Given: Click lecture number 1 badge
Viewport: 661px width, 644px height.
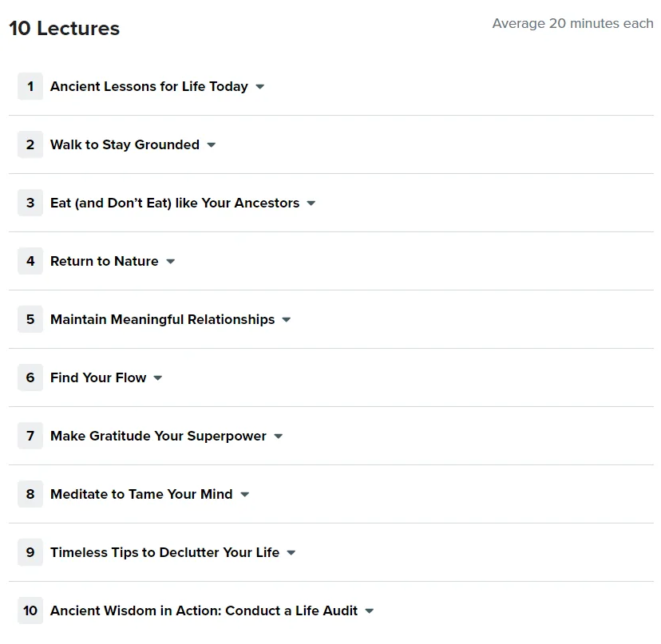Looking at the screenshot, I should pyautogui.click(x=30, y=86).
